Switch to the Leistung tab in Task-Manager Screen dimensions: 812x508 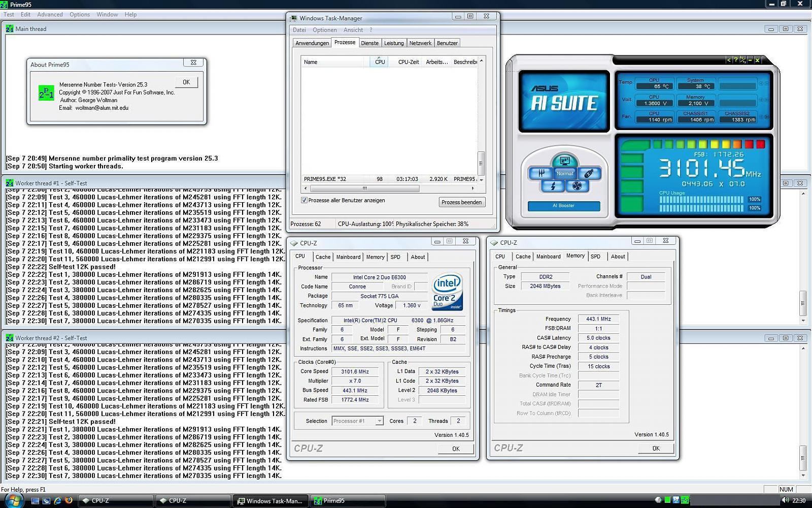click(394, 43)
